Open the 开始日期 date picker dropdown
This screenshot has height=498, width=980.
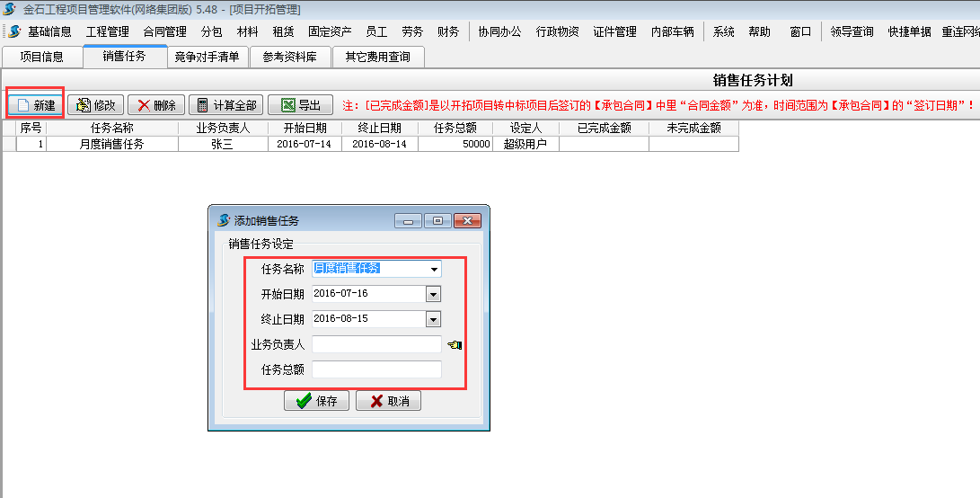(x=433, y=294)
